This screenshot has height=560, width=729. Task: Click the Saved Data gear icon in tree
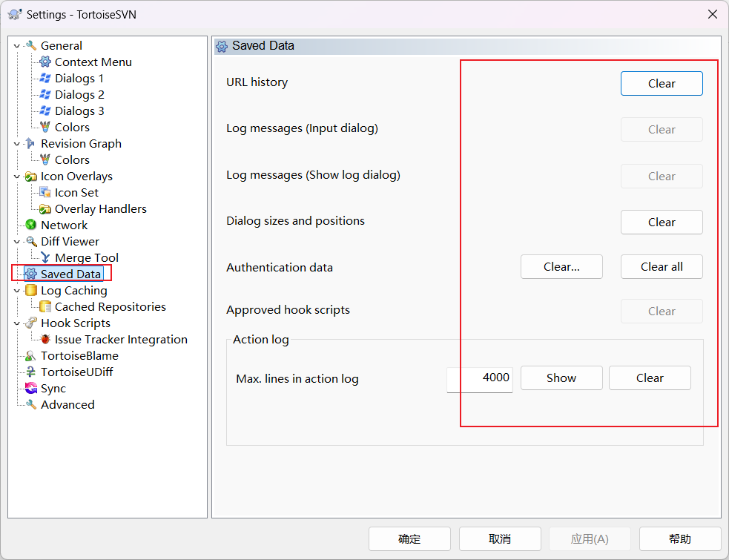pos(30,274)
